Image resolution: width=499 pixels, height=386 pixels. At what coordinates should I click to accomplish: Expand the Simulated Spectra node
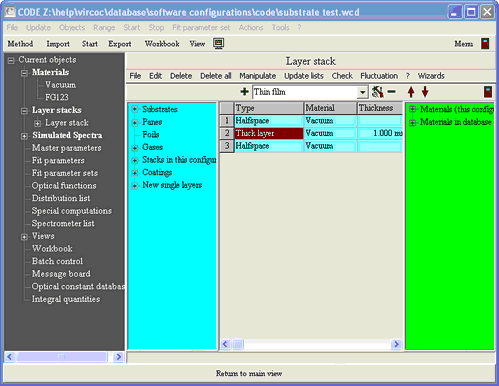pyautogui.click(x=24, y=136)
